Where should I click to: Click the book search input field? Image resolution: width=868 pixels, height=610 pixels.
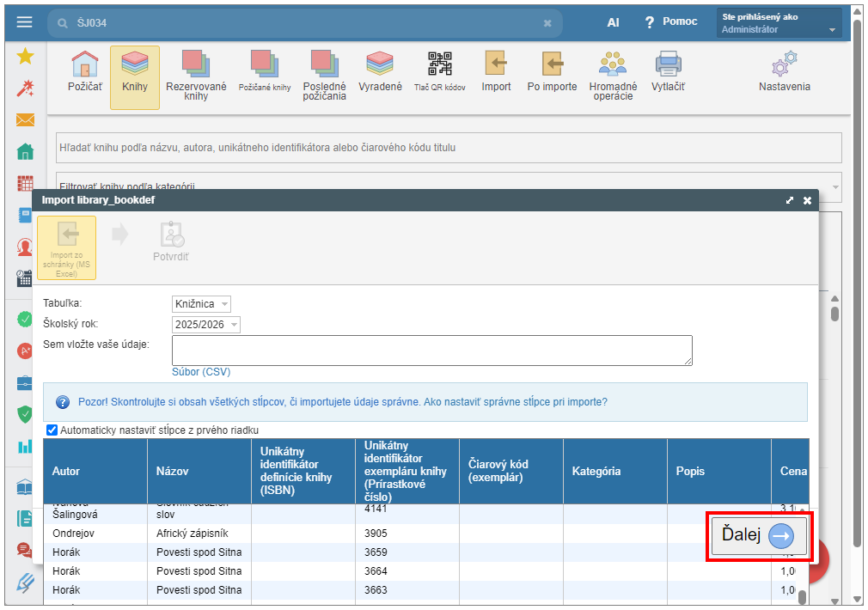coord(447,148)
